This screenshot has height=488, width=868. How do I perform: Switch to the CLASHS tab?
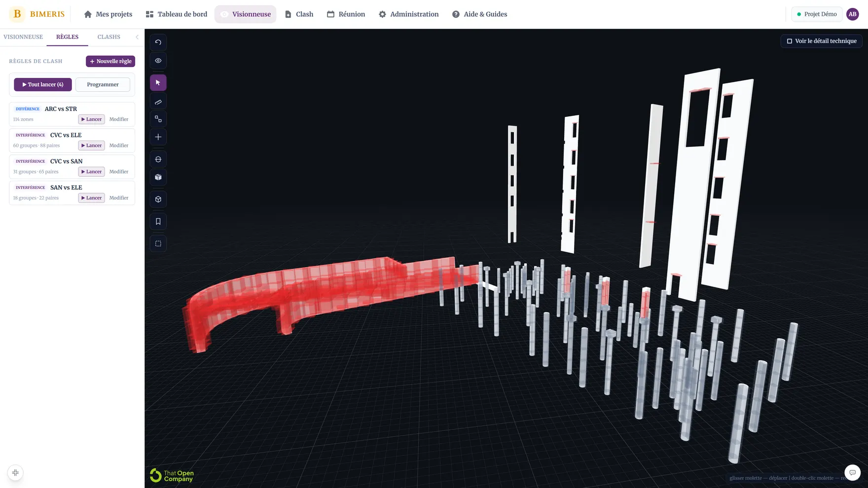pyautogui.click(x=109, y=37)
